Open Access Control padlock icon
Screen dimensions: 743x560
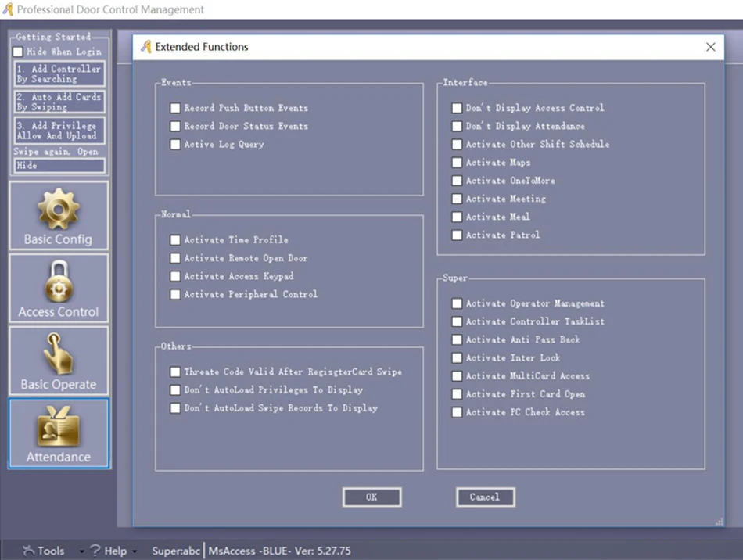tap(59, 282)
